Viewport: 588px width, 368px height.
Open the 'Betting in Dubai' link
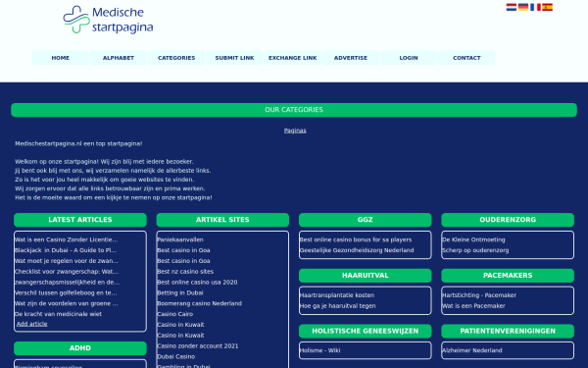[180, 292]
